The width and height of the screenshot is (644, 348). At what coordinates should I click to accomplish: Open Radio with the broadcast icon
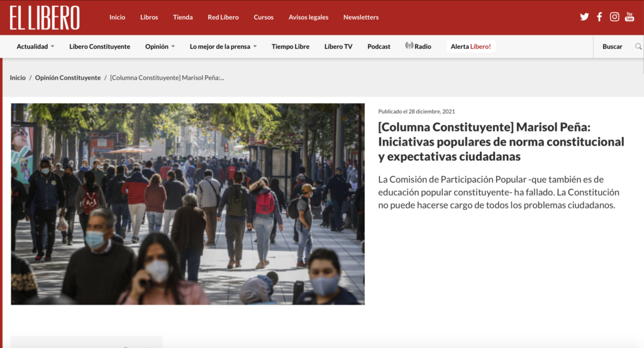coord(418,46)
